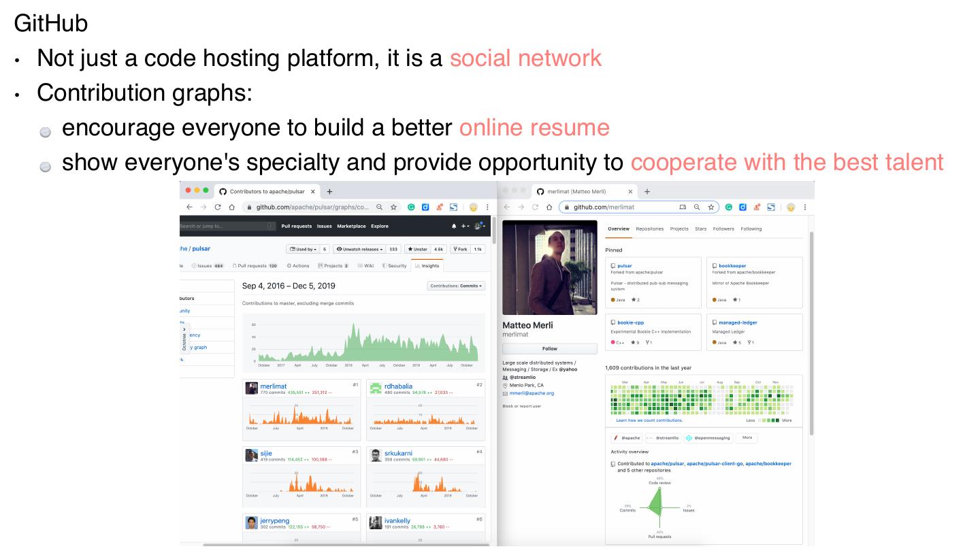Click the zoom magnifier in the merlimat address bar
The width and height of the screenshot is (980, 551).
click(697, 207)
